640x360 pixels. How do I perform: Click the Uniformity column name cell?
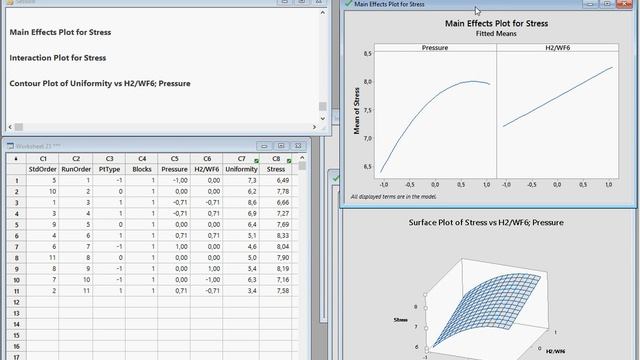pos(241,169)
